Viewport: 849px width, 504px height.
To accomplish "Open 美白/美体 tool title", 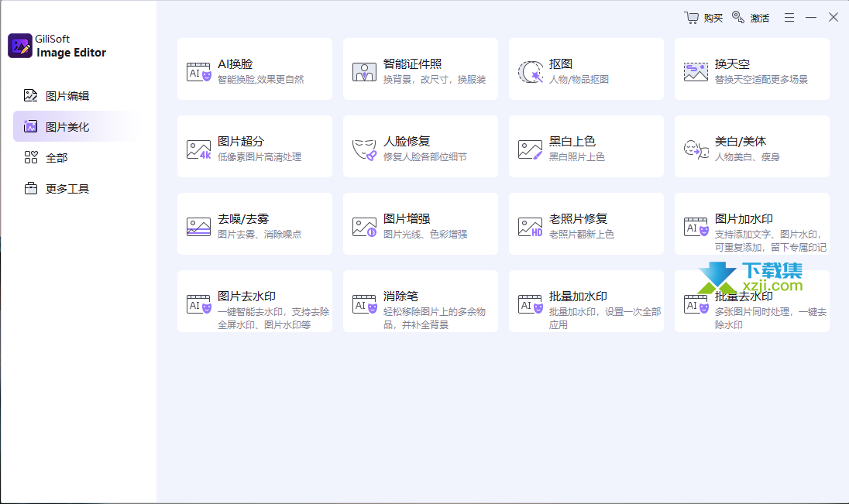I will (741, 142).
